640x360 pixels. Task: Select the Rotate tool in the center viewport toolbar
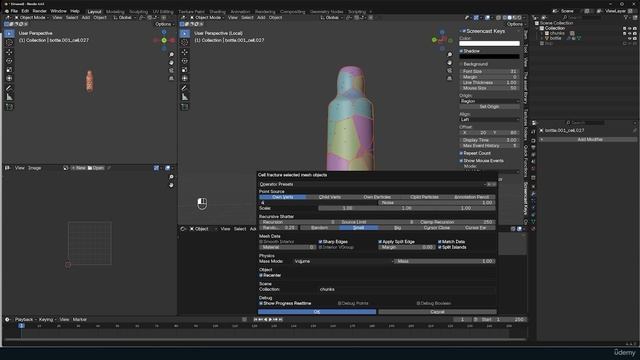click(184, 61)
